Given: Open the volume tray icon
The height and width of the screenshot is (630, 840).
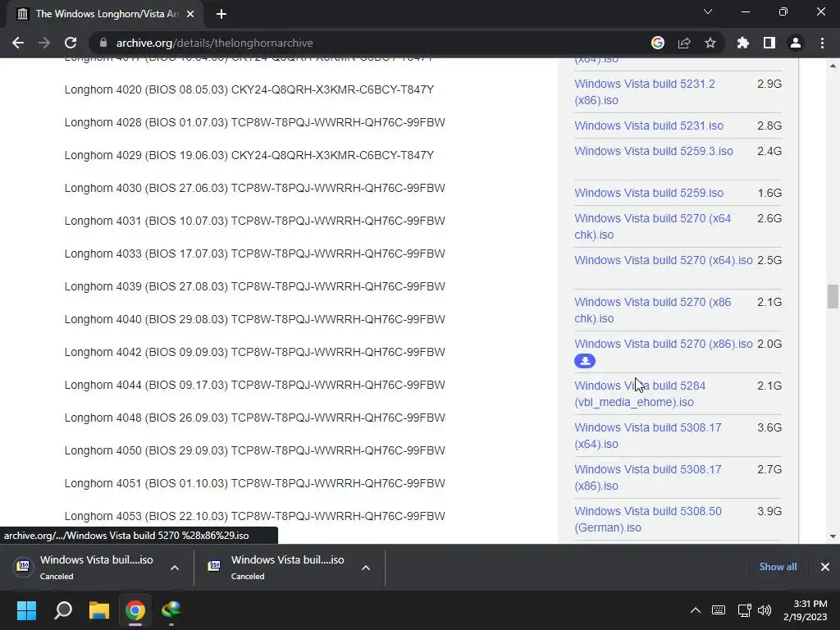Looking at the screenshot, I should click(x=765, y=610).
